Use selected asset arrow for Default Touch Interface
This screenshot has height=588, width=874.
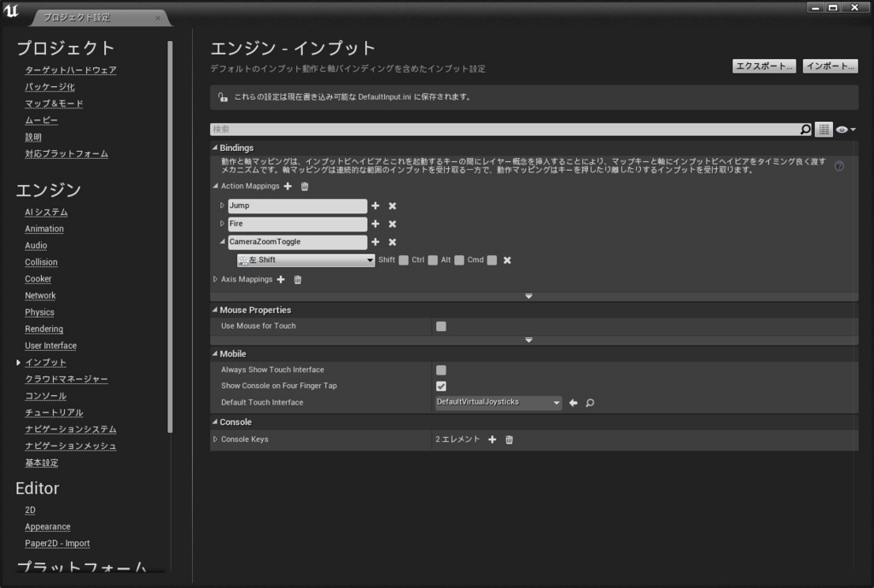573,403
